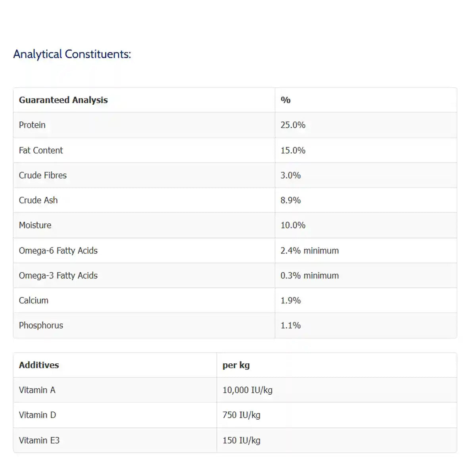
Task: Select the Moisture row label
Action: tap(35, 225)
